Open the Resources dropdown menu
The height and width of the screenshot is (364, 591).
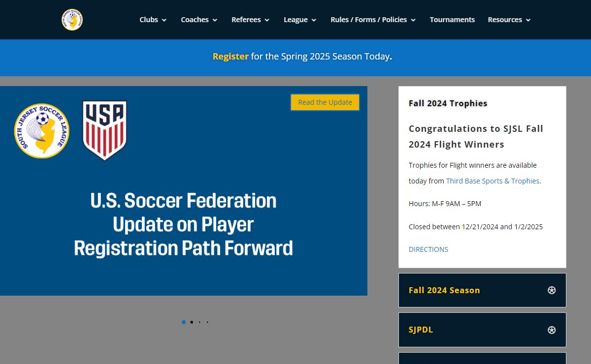point(509,20)
